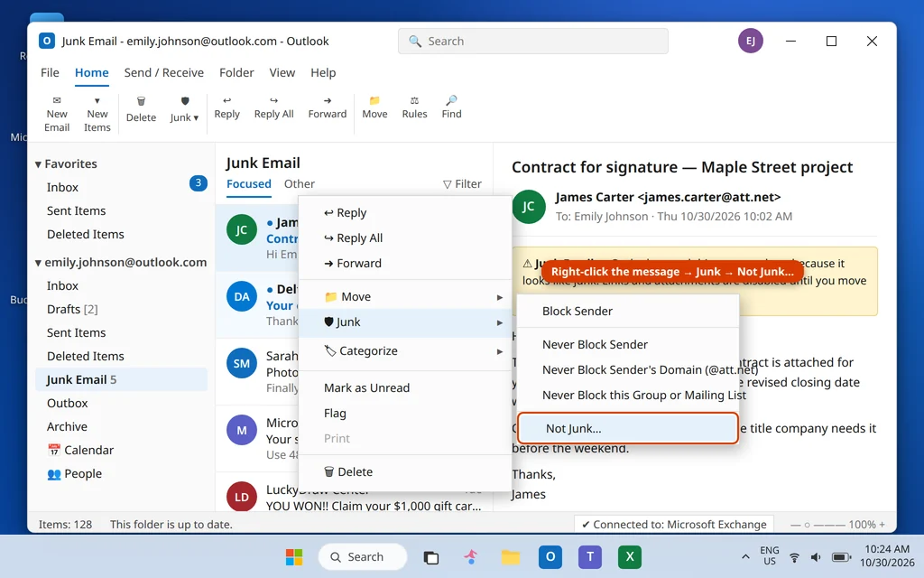The width and height of the screenshot is (924, 578).
Task: Select the SM sender avatar message
Action: click(242, 363)
